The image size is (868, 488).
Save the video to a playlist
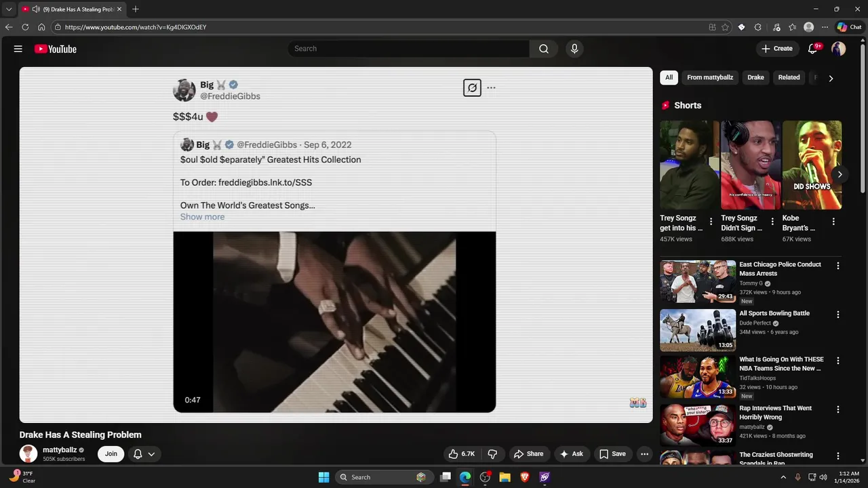612,454
